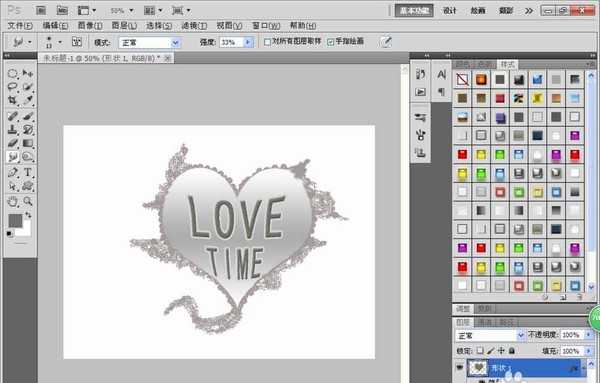Select the Zoom tool
Image resolution: width=600 pixels, height=383 pixels.
pyautogui.click(x=28, y=201)
